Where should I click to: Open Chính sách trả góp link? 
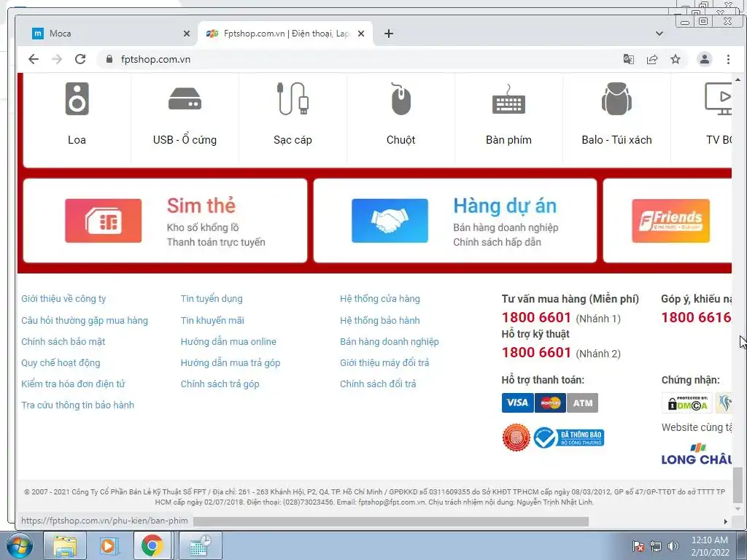220,384
